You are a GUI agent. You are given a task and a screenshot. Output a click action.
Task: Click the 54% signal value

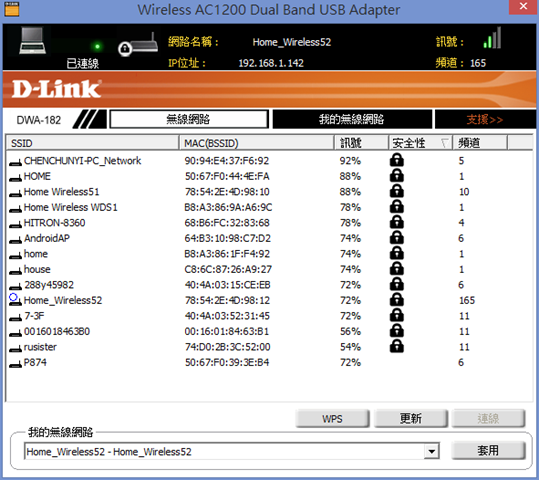point(350,347)
